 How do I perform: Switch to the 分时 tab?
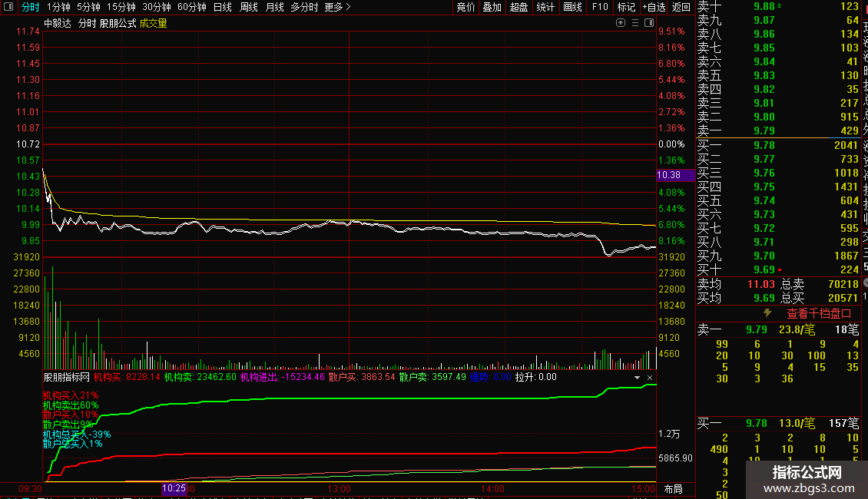click(x=30, y=7)
